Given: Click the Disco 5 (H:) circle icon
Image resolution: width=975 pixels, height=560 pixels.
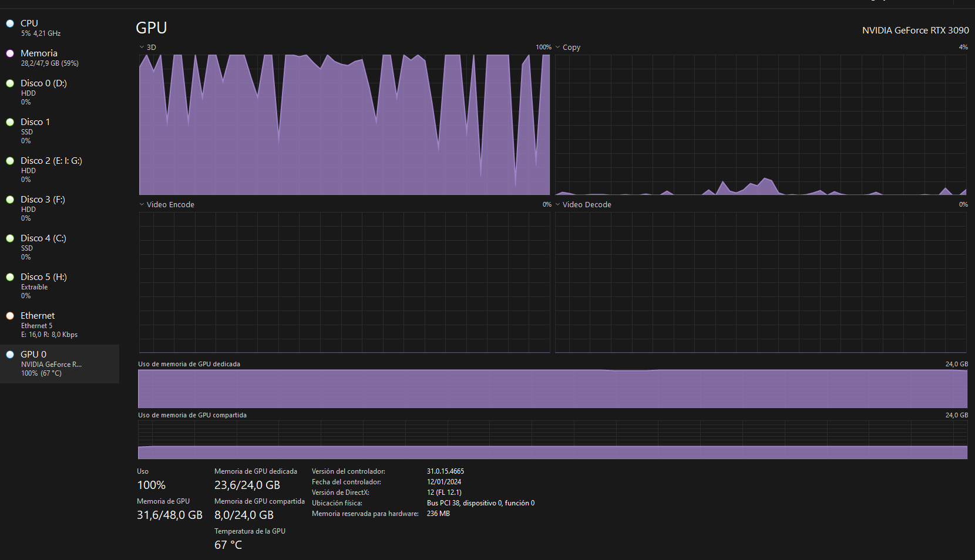Looking at the screenshot, I should [10, 277].
